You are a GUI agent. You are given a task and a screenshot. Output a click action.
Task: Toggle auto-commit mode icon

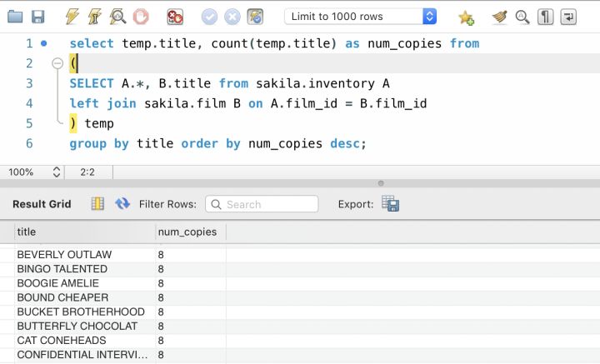[x=255, y=17]
